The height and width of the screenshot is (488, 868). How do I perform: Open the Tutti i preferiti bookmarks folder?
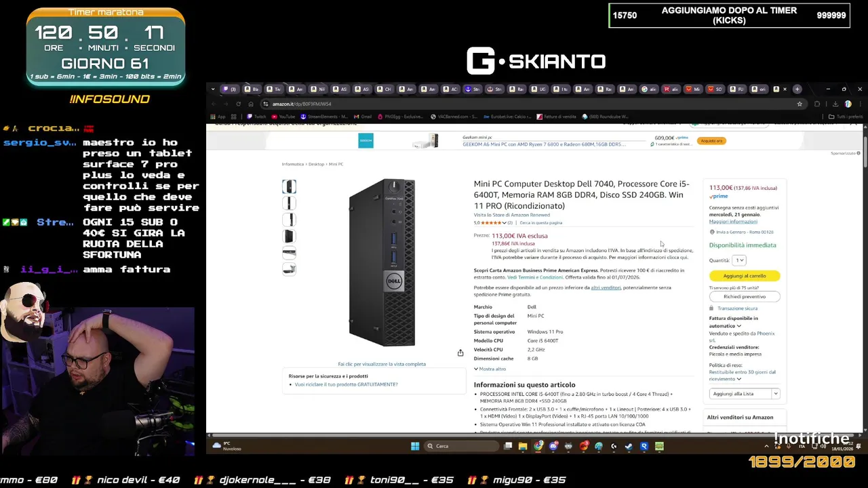point(846,117)
